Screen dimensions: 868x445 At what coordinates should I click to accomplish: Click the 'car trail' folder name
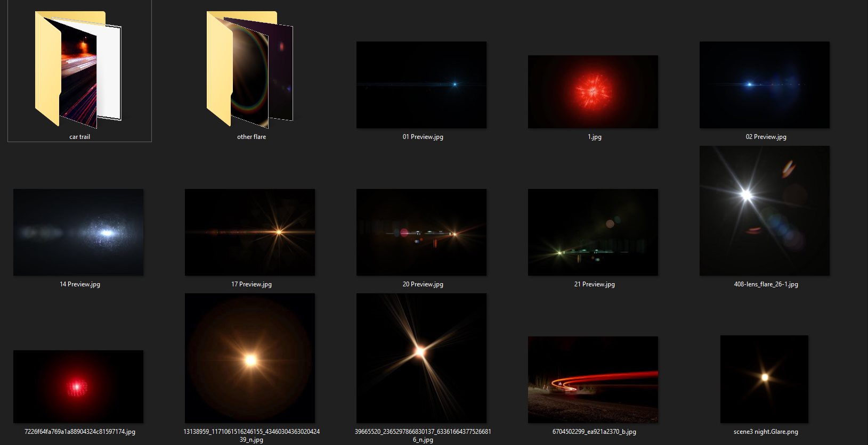tap(80, 137)
